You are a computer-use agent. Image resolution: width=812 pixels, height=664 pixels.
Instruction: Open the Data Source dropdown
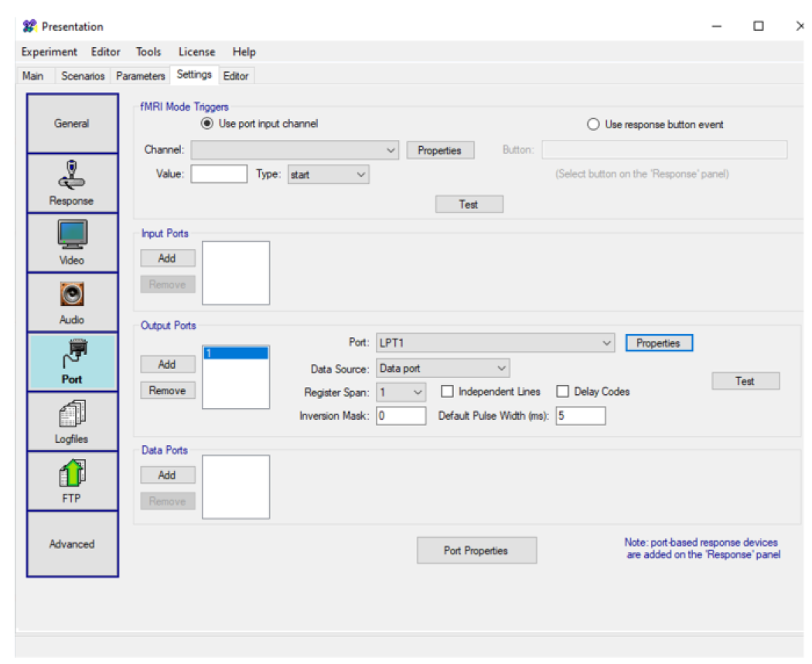pos(443,369)
